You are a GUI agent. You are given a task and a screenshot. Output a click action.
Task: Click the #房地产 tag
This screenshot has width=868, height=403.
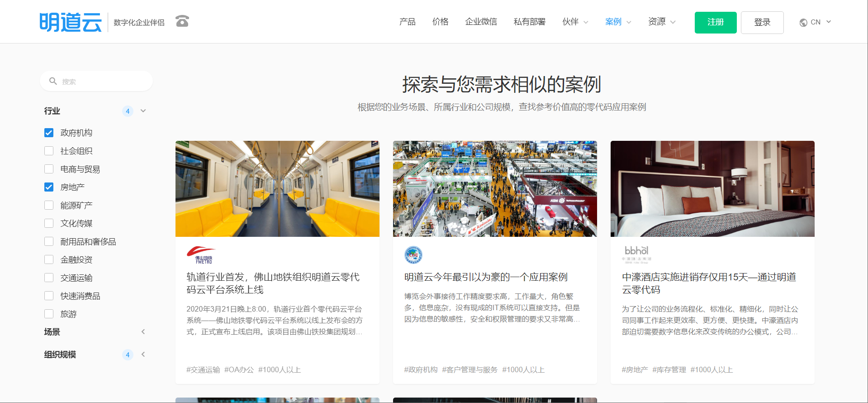point(635,370)
